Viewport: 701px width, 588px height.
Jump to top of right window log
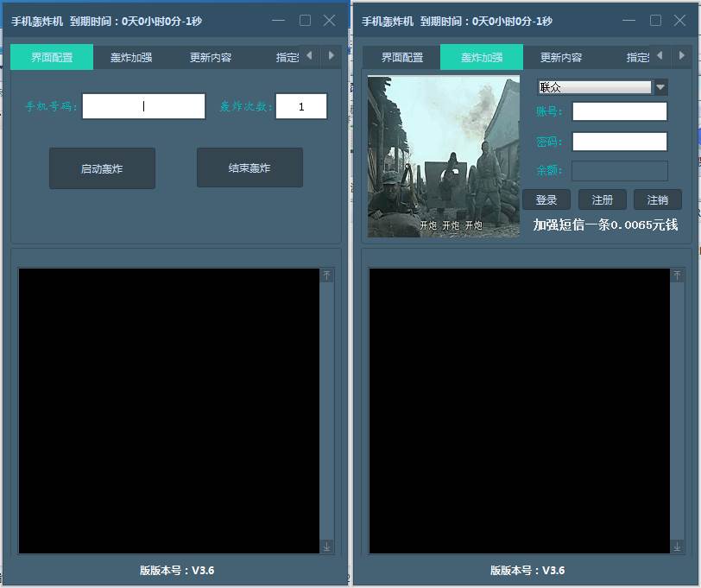click(677, 275)
